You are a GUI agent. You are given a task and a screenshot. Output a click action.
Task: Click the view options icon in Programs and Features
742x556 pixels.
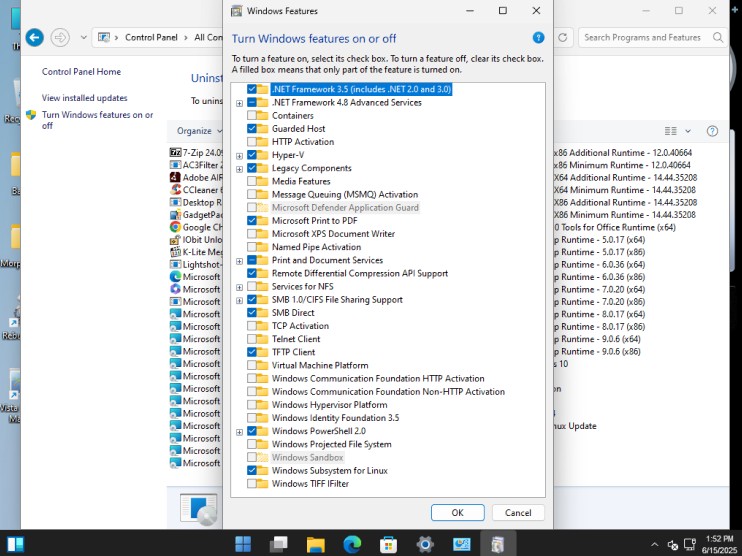click(671, 131)
